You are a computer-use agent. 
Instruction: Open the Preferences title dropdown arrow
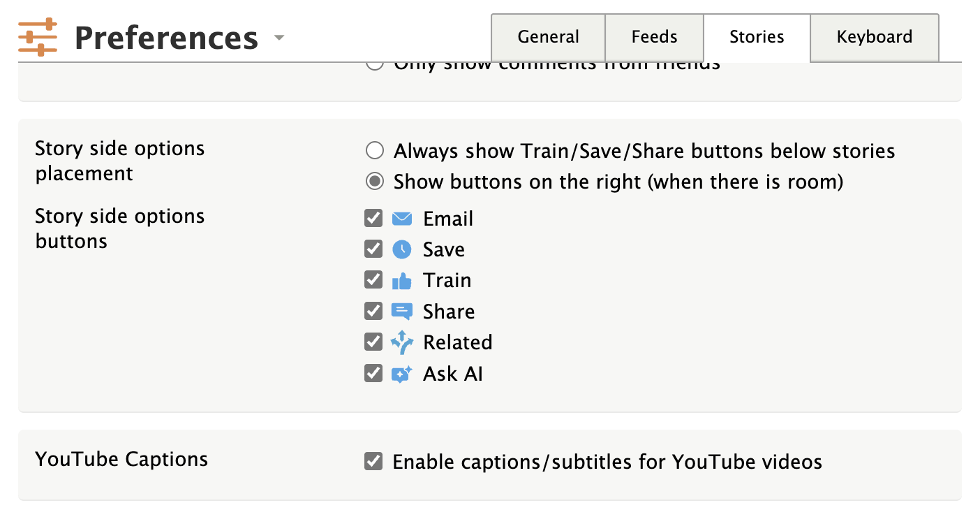point(279,38)
